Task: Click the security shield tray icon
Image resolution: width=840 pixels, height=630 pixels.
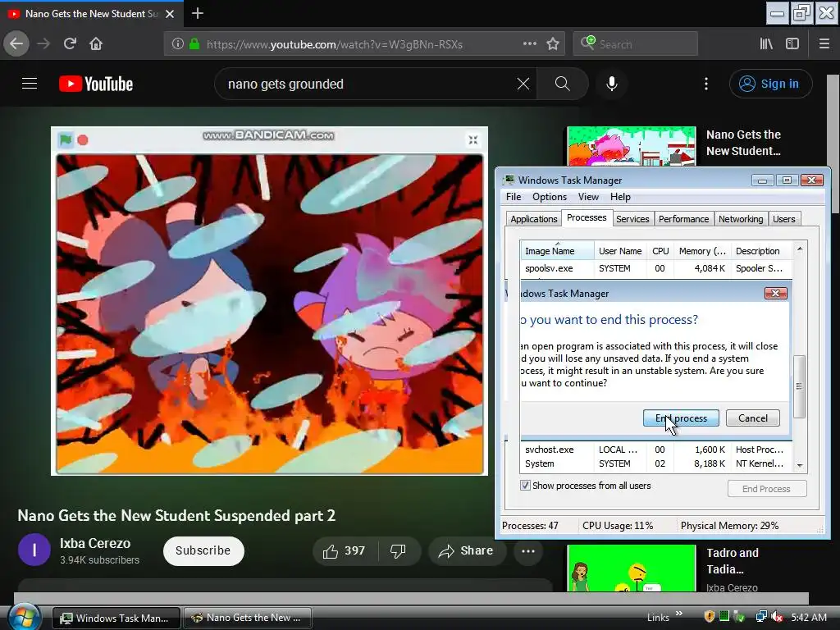Action: (710, 617)
